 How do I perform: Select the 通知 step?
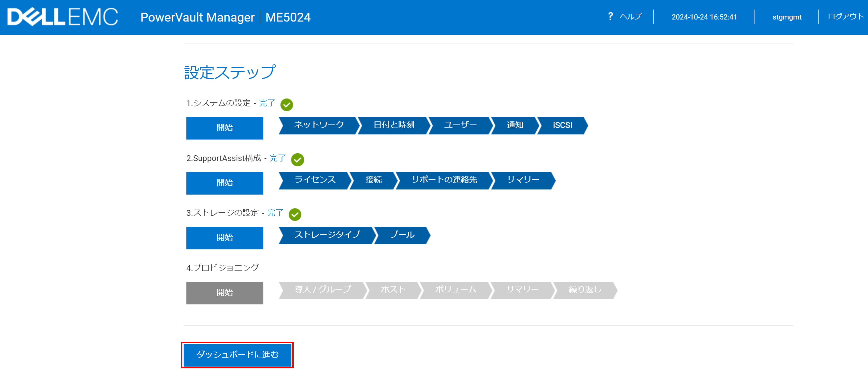515,125
